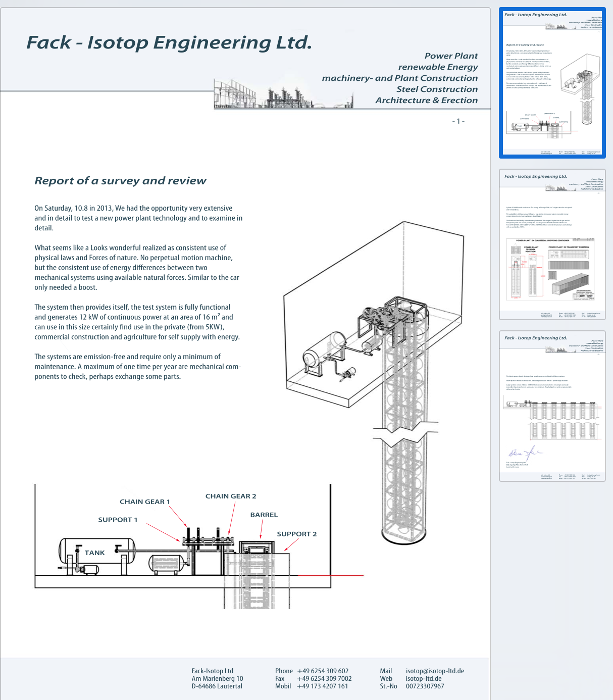Click the 'Fax' footer label
The image size is (613, 700).
coord(280,679)
